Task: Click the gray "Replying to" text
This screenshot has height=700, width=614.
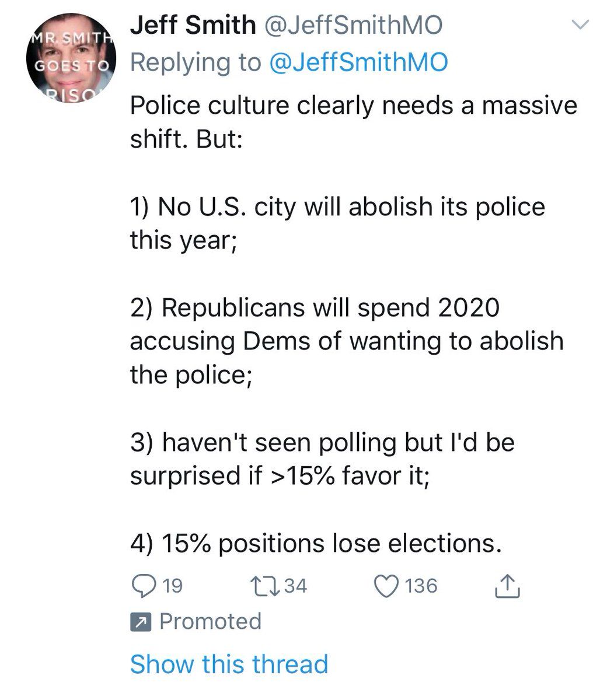Action: [196, 62]
